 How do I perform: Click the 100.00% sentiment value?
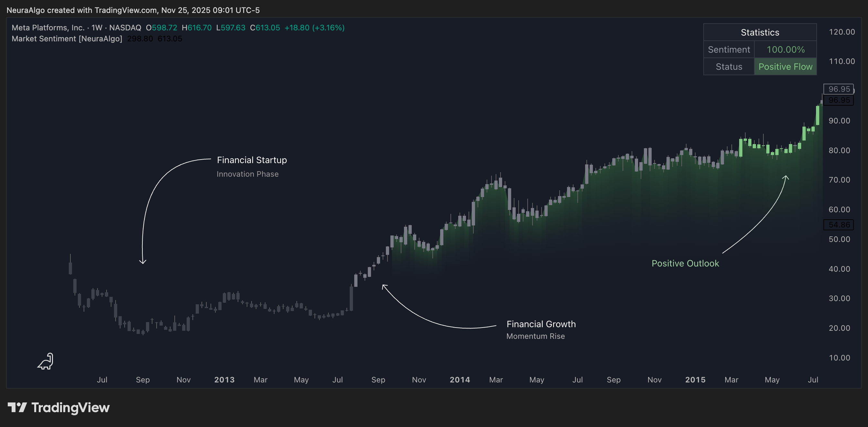coord(785,49)
